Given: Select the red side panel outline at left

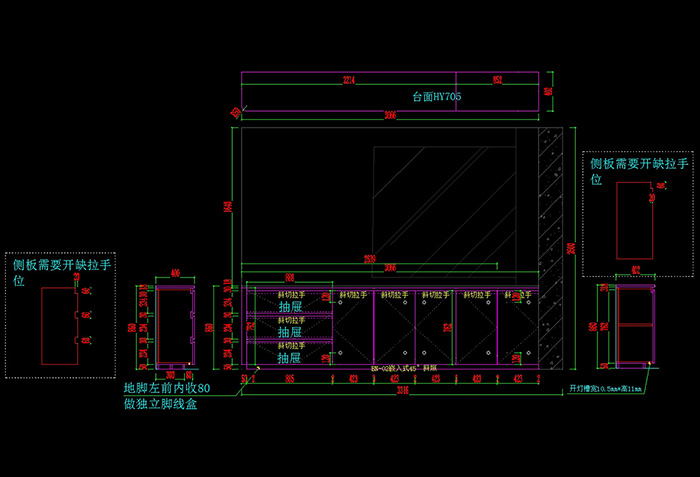Looking at the screenshot, I should point(57,325).
